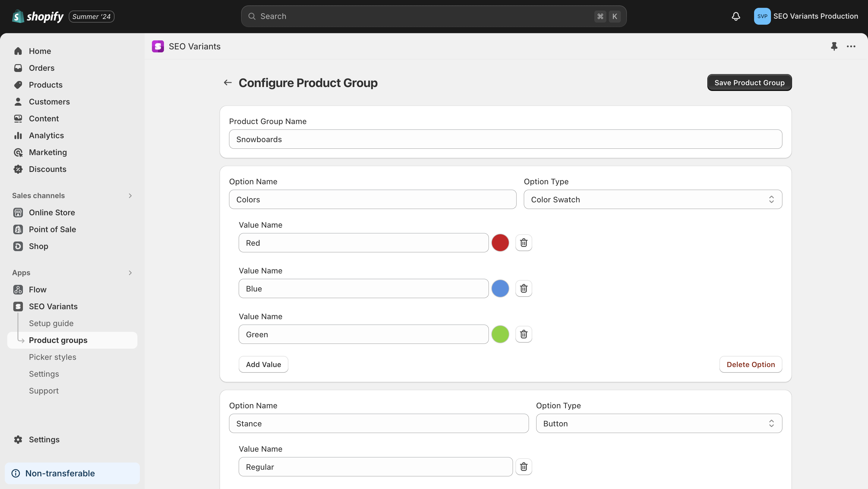
Task: Open the Point of Sale channel
Action: pos(72,229)
